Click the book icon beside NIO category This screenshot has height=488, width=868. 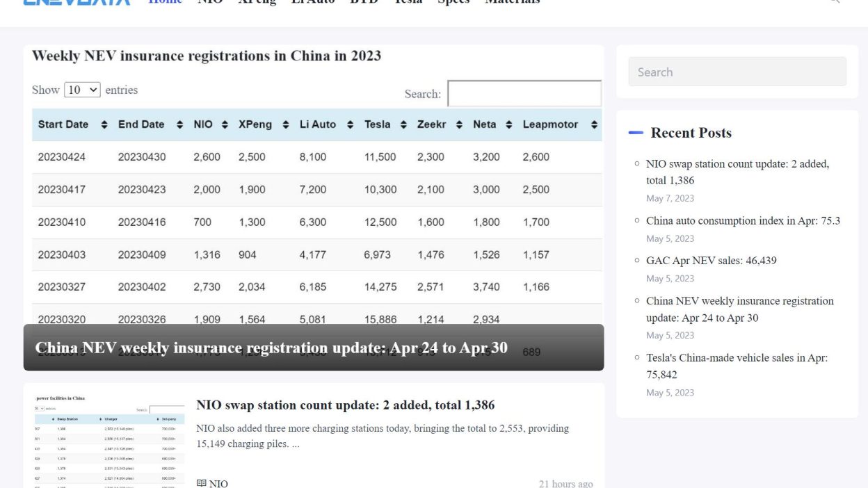click(x=201, y=483)
